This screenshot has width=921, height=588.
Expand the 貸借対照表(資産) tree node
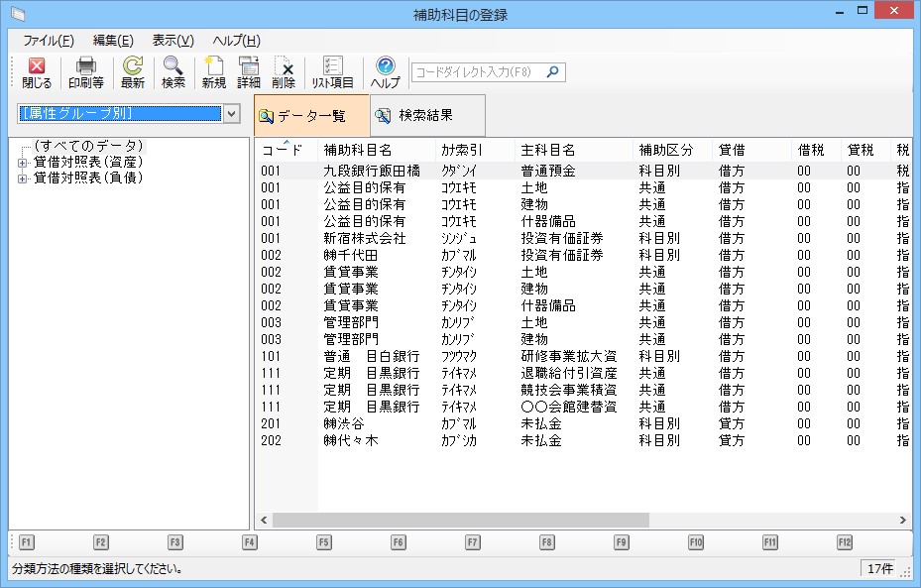(x=22, y=163)
